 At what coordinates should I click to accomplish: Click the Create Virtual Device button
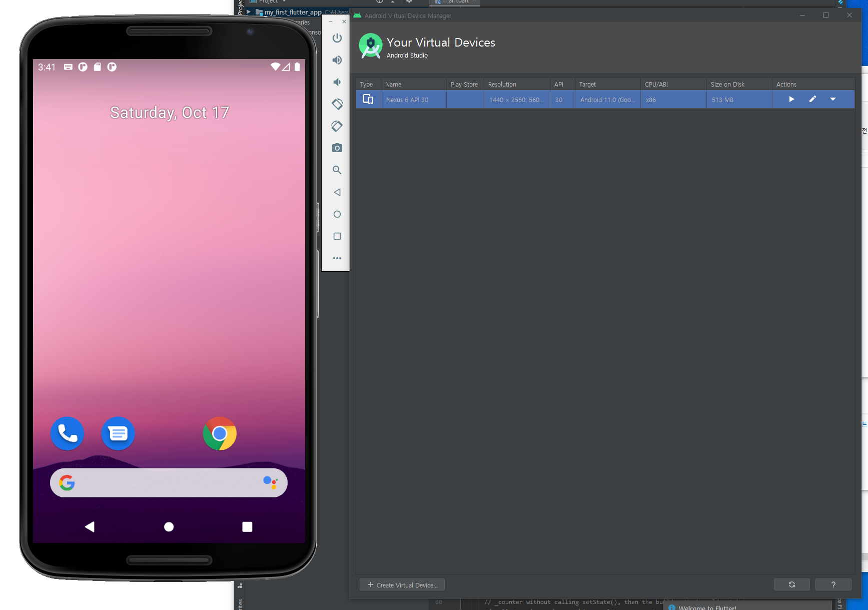click(x=402, y=585)
